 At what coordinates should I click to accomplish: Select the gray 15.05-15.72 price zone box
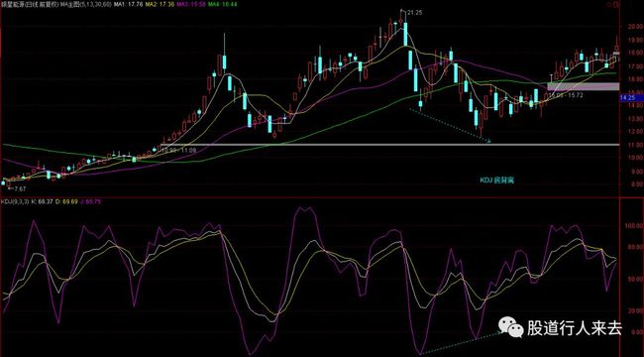coord(584,86)
